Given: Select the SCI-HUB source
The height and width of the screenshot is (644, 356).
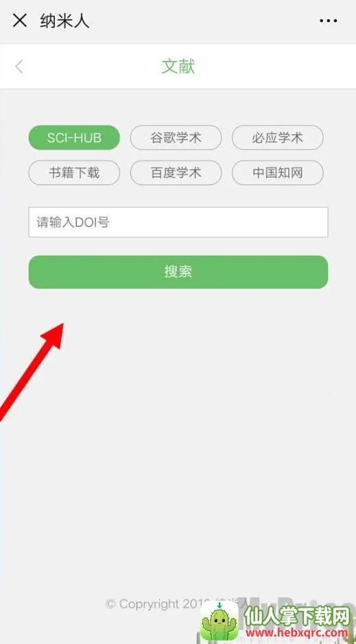Looking at the screenshot, I should [x=74, y=138].
